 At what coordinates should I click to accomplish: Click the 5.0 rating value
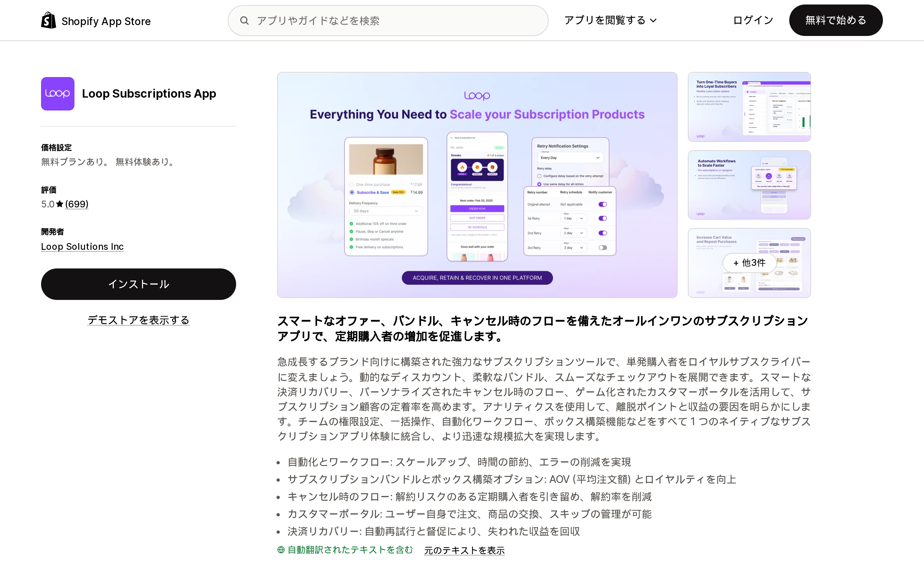(48, 204)
